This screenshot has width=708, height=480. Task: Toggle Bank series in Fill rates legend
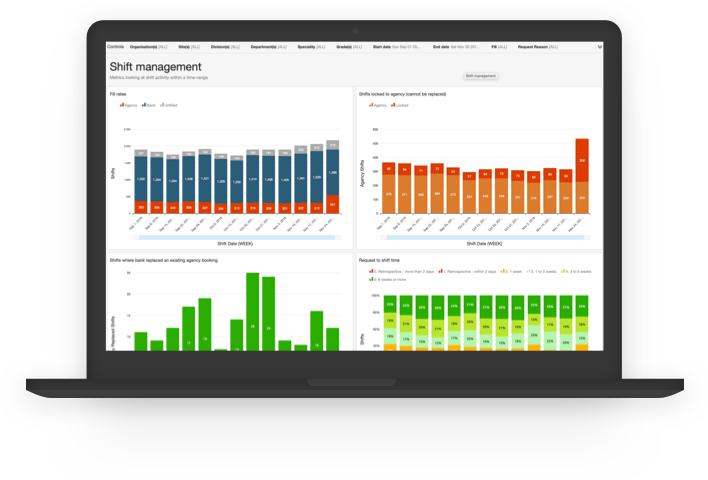[x=149, y=105]
